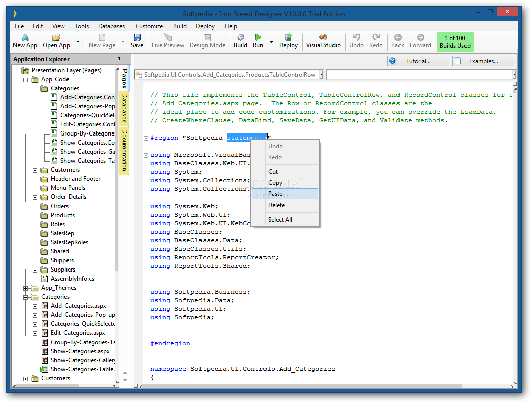Click the Back navigation icon
The height and width of the screenshot is (403, 532).
click(397, 37)
